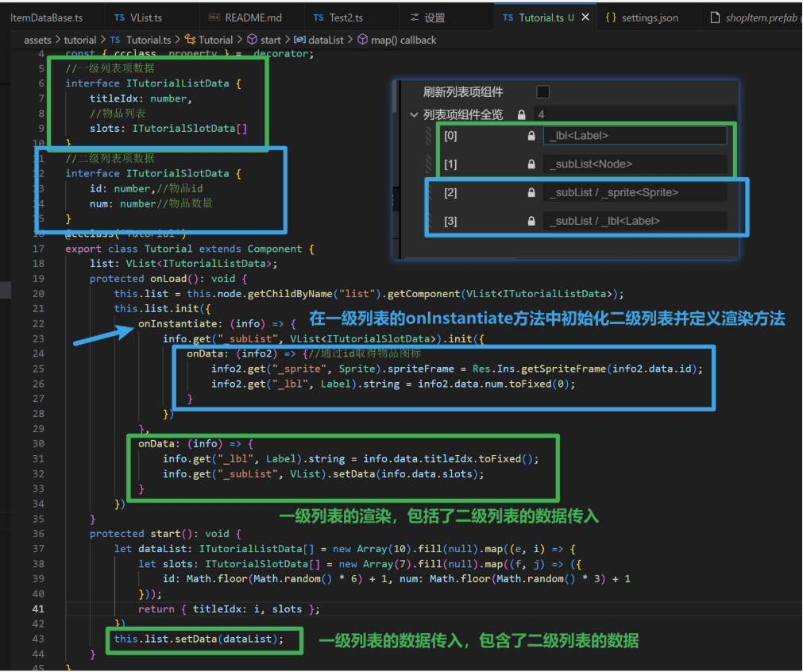Click 'this.list.setData(dataList)' on line 43
The height and width of the screenshot is (672, 803).
point(195,639)
